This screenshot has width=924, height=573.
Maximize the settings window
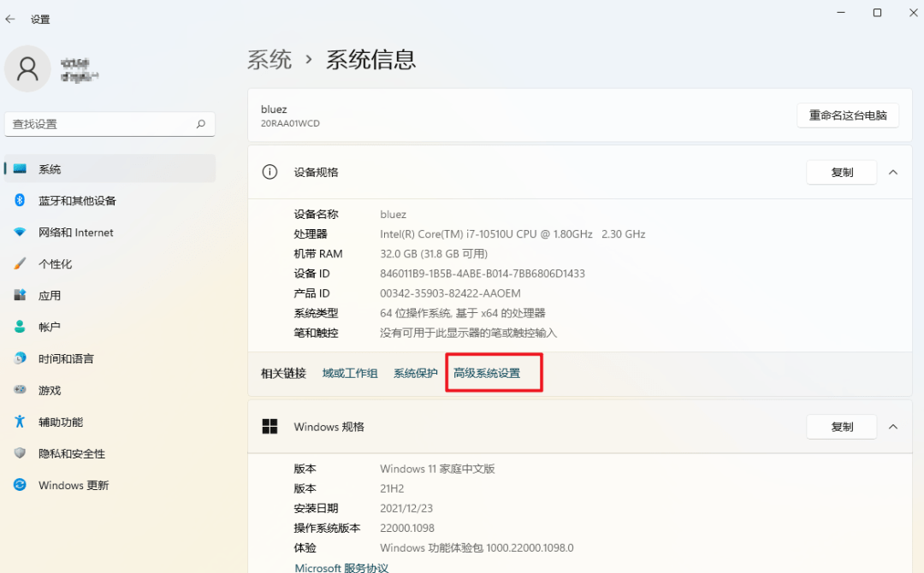click(x=877, y=12)
